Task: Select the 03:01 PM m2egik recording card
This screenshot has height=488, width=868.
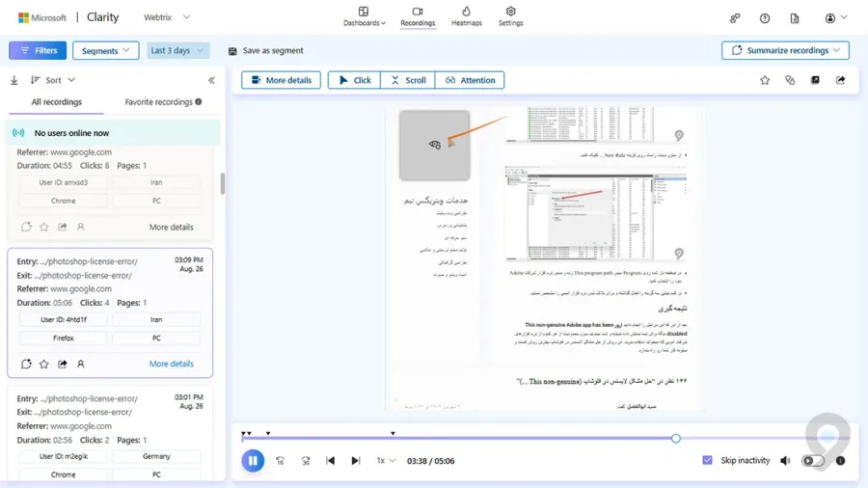Action: click(x=110, y=434)
